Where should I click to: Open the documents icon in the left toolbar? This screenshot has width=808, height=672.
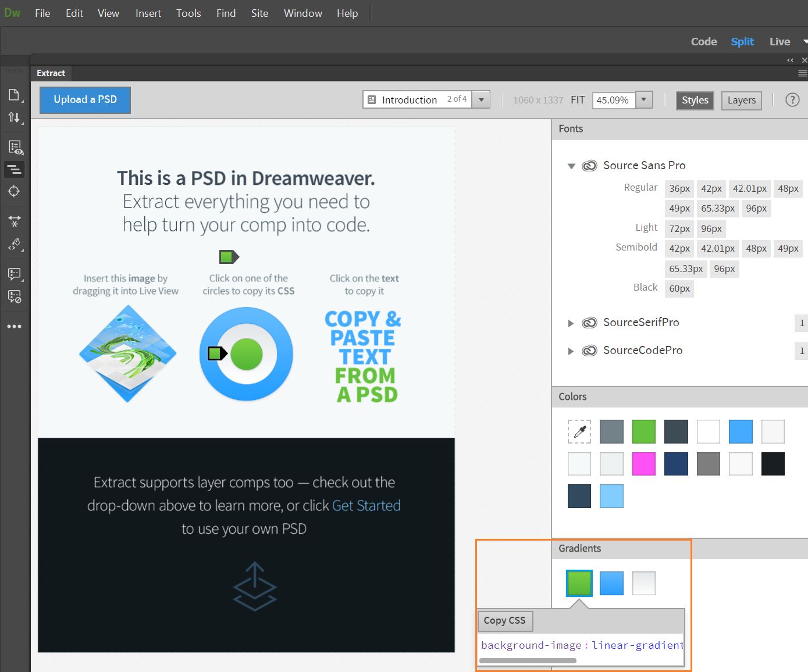14,95
